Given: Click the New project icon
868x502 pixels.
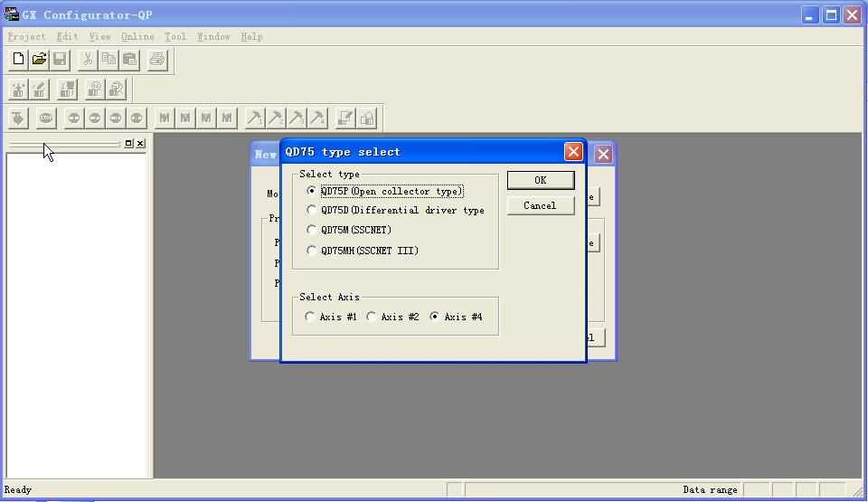Looking at the screenshot, I should 18,60.
